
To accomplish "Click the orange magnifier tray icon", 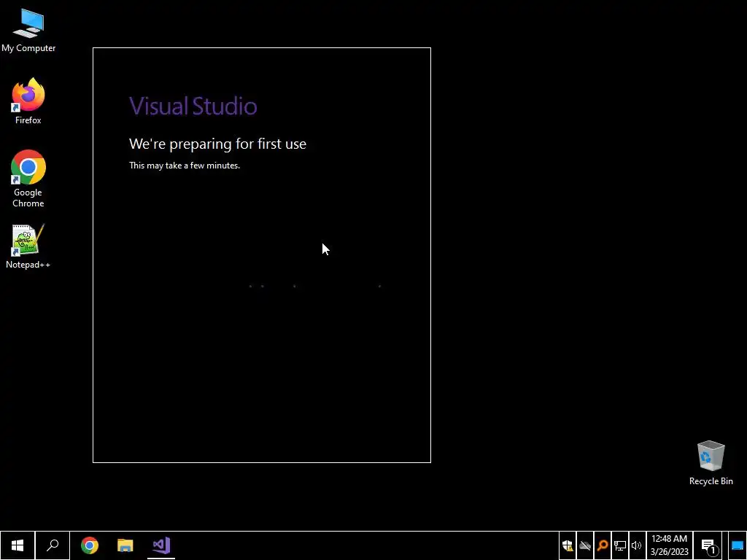I will [602, 545].
